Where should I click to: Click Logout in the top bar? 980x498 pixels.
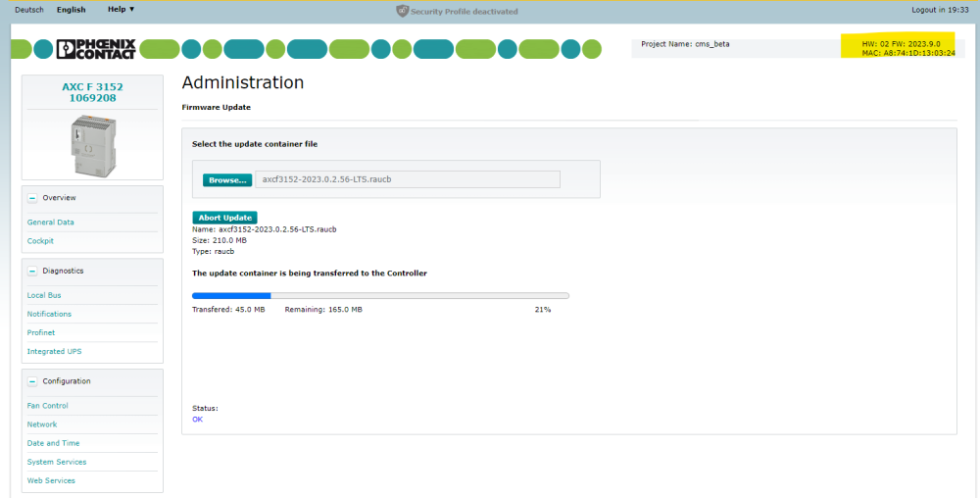coord(925,10)
